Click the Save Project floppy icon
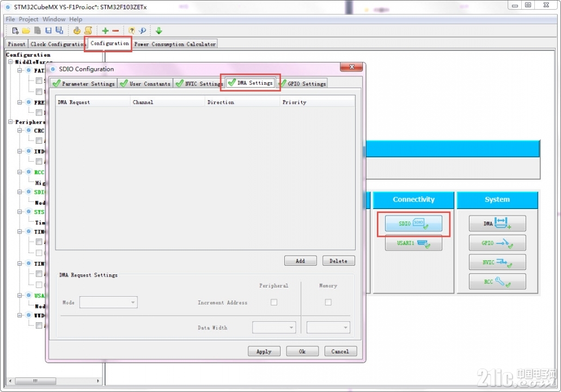Viewport: 561px width, 392px height. point(48,30)
